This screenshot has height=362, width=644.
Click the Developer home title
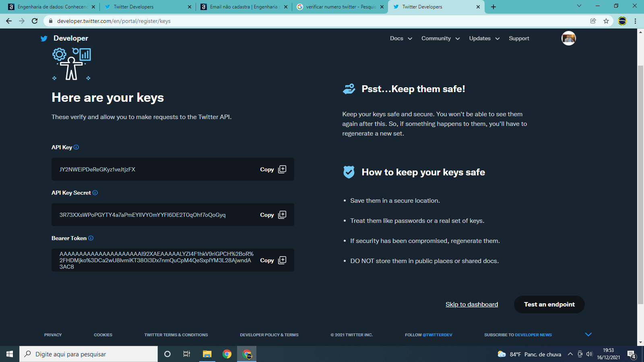tap(71, 38)
